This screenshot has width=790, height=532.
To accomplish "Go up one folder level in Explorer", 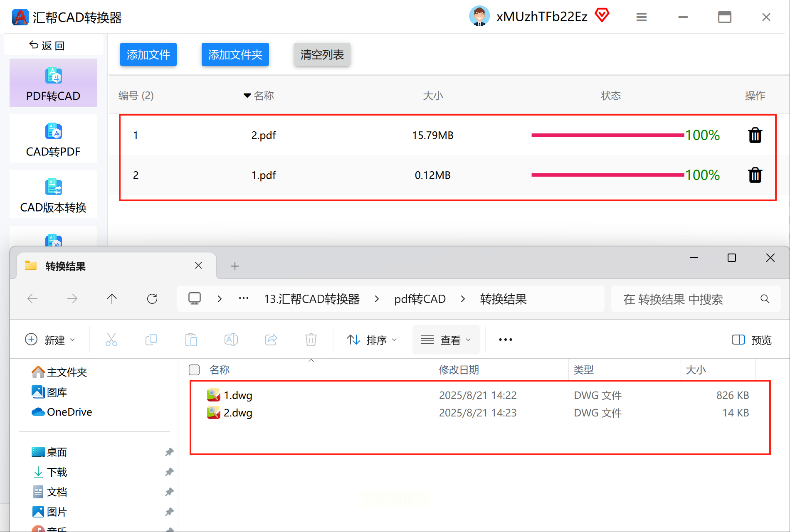I will (x=112, y=298).
